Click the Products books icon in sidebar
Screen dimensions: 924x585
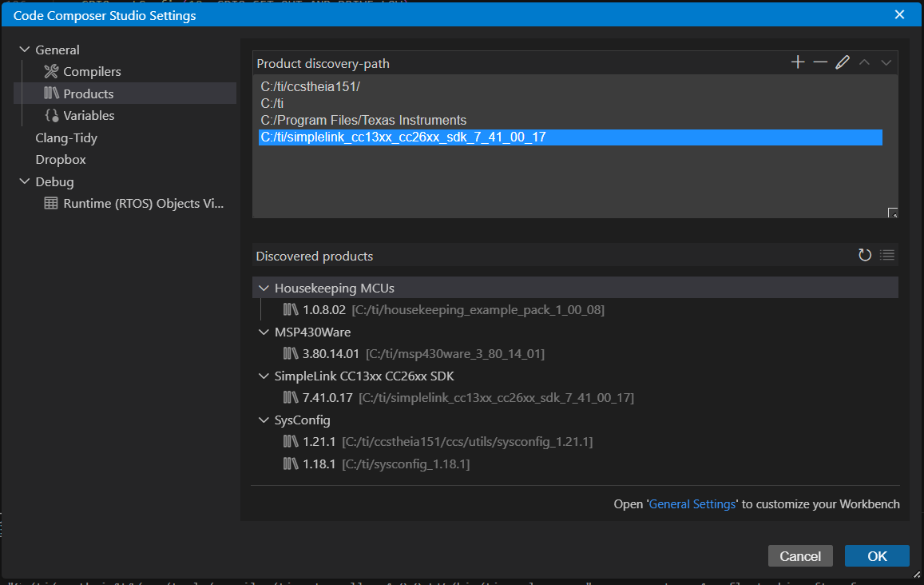click(x=51, y=94)
